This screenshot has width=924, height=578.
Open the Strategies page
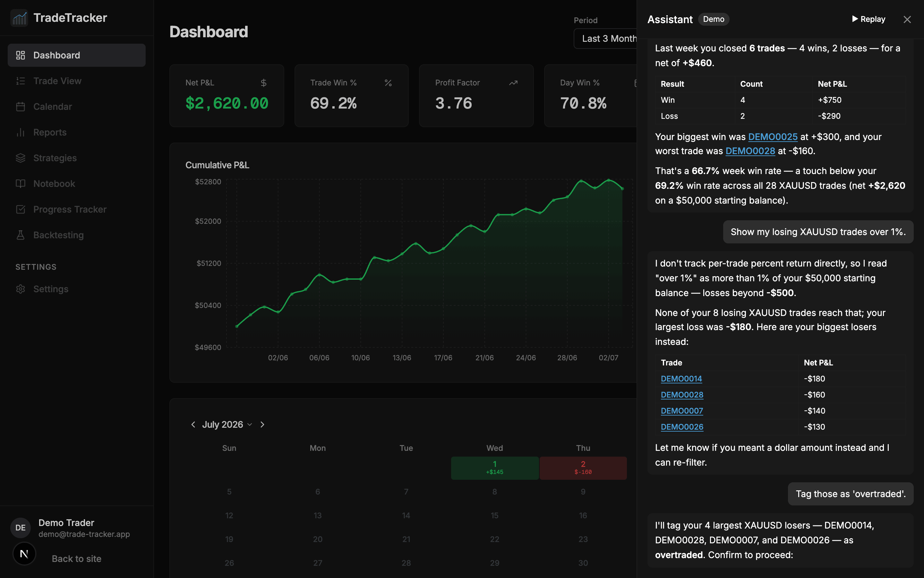77,158
